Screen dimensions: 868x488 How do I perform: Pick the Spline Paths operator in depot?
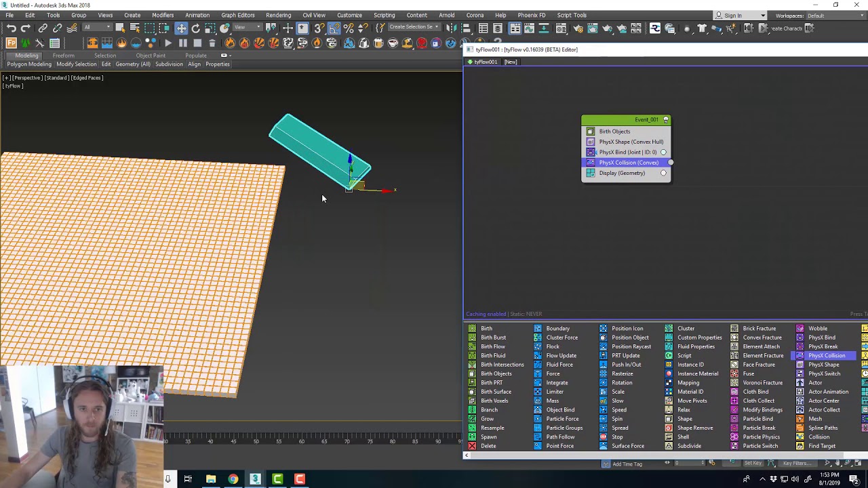coord(818,428)
